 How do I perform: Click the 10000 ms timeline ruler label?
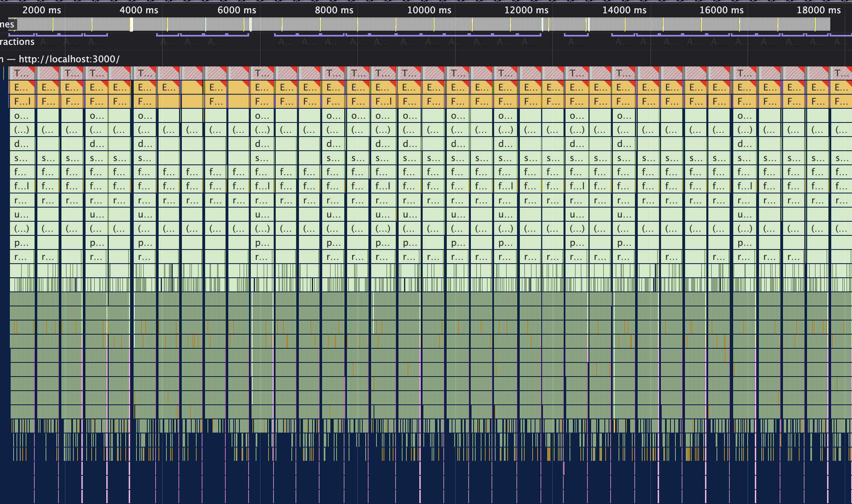point(429,10)
